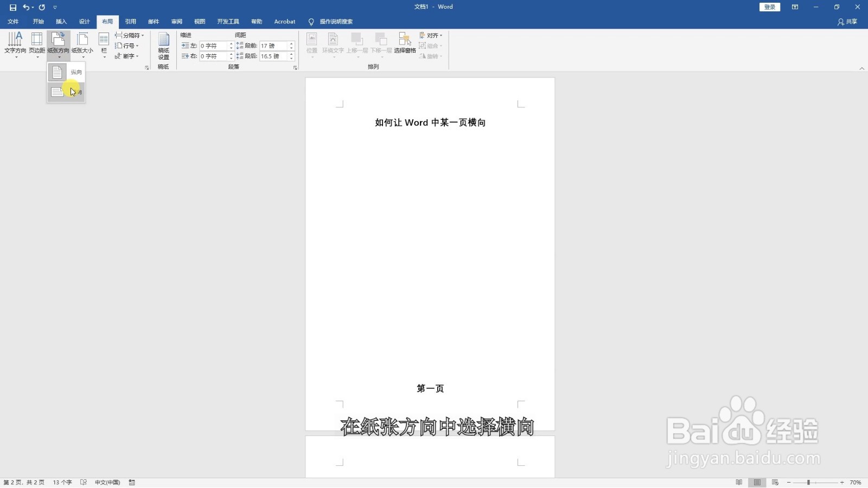Open the 栏 (Columns) menu
This screenshot has width=868, height=488.
tap(104, 45)
